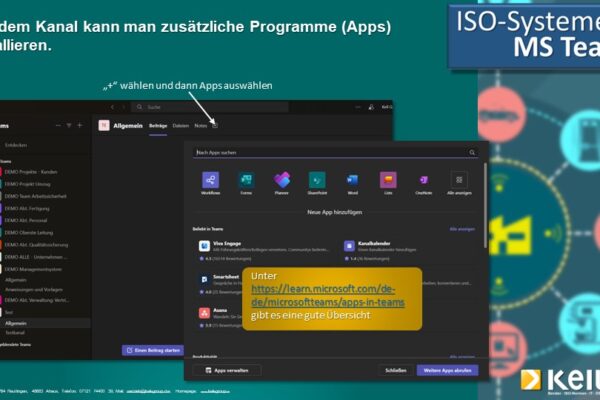Click the Allgemein channel avatar icon
Viewport: 600px width, 400px height.
point(104,125)
